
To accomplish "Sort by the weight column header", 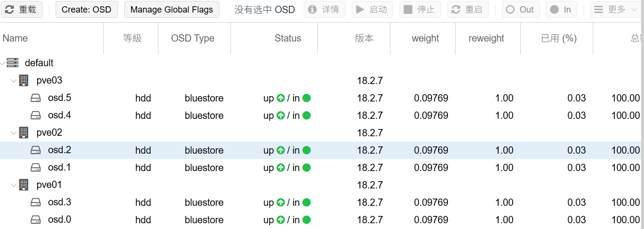I will 425,38.
